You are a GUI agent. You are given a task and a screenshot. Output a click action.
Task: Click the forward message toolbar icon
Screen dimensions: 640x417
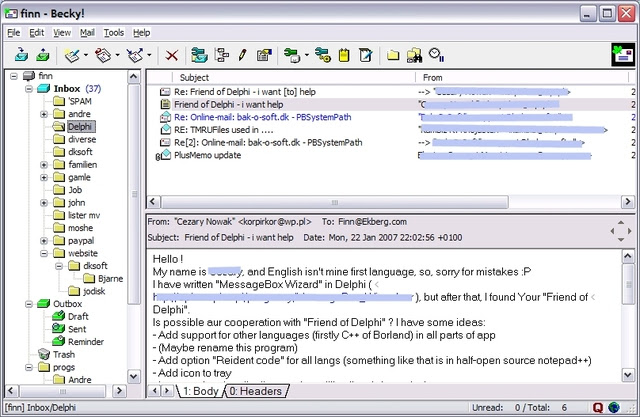pyautogui.click(x=135, y=55)
